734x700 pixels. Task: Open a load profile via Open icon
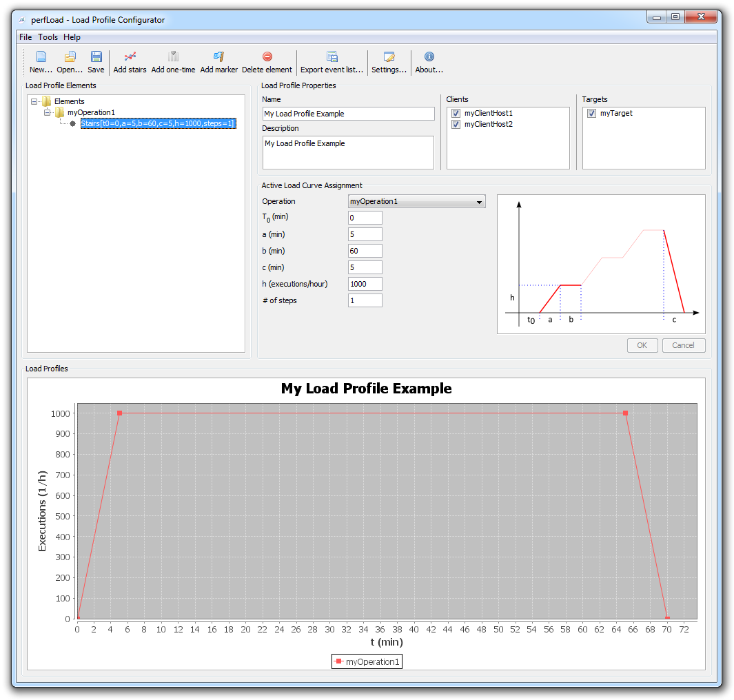point(70,57)
